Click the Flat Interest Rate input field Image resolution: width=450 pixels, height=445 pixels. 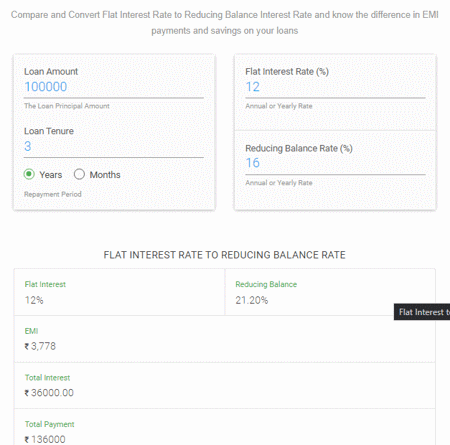point(335,87)
